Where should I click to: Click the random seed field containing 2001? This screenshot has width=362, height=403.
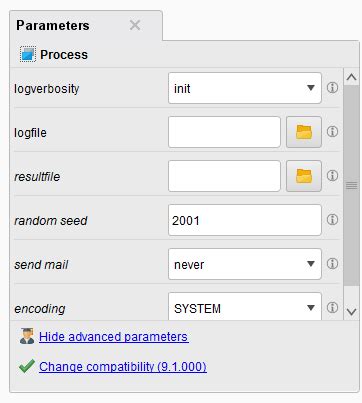[245, 220]
